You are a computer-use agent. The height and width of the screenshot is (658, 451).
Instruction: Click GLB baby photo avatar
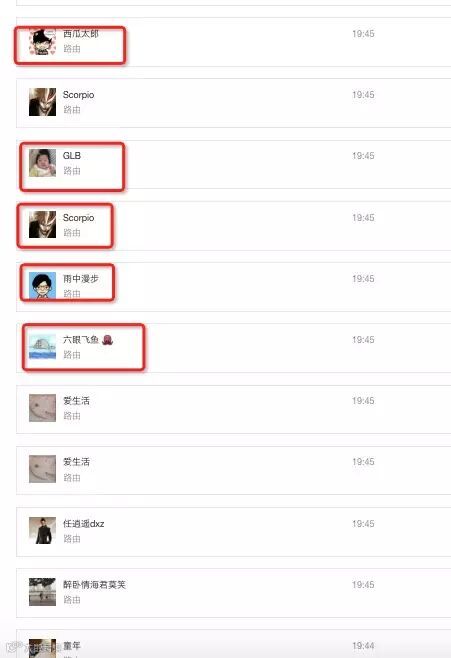42,163
